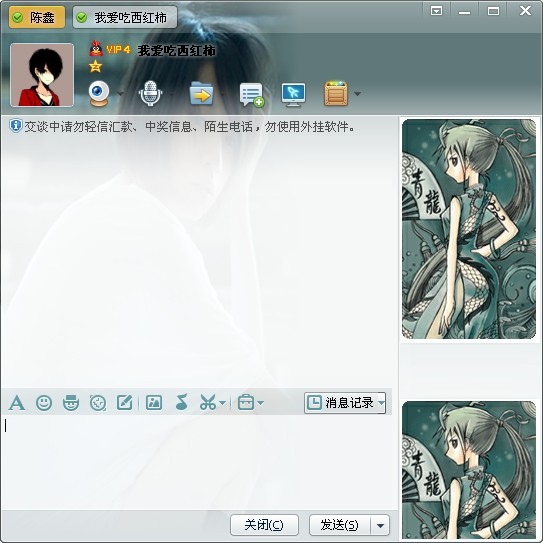
Task: Start a video call with the webcam icon
Action: click(x=99, y=94)
